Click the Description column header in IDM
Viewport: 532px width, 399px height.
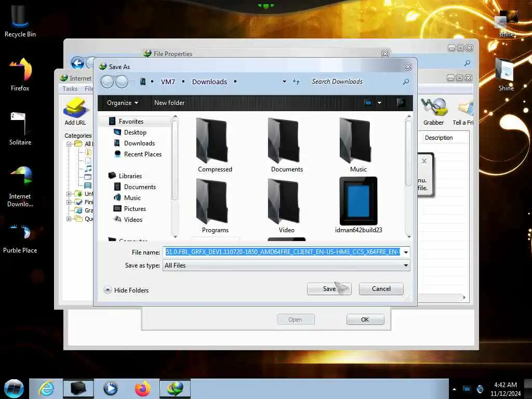point(438,138)
